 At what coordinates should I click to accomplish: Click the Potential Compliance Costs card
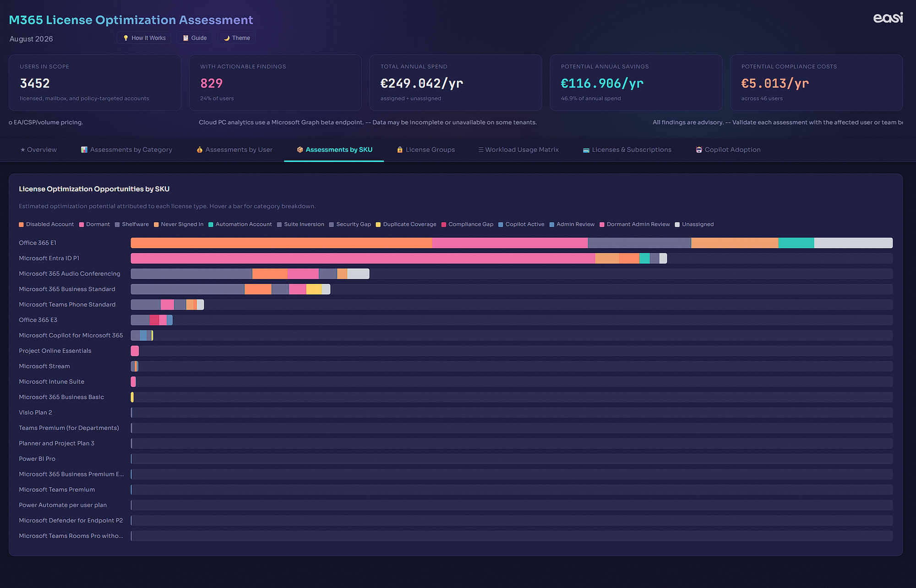point(817,83)
